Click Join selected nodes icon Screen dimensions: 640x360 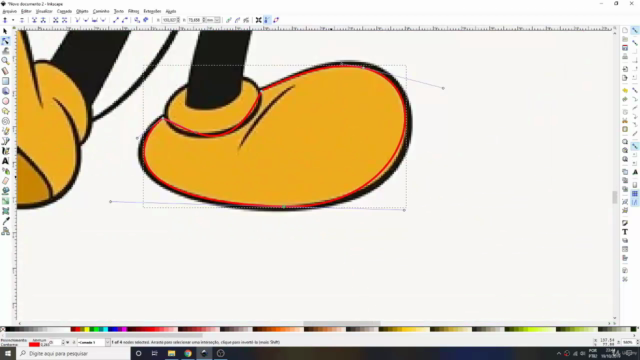(x=34, y=20)
